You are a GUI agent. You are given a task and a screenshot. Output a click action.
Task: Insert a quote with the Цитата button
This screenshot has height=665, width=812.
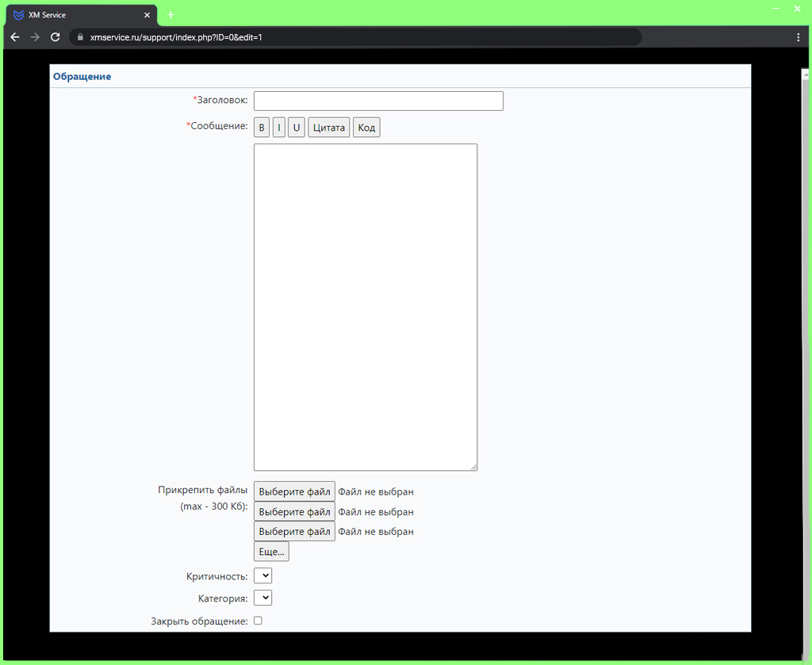point(328,128)
